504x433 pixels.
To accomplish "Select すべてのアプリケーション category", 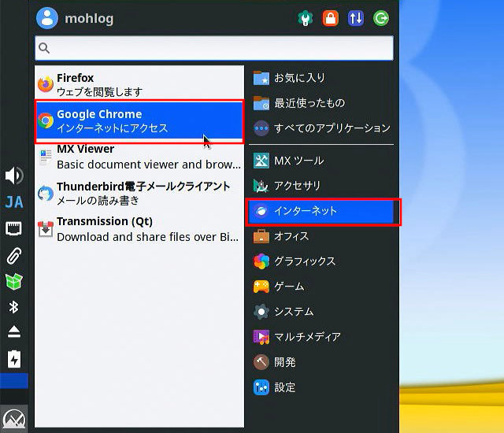I will pyautogui.click(x=321, y=128).
